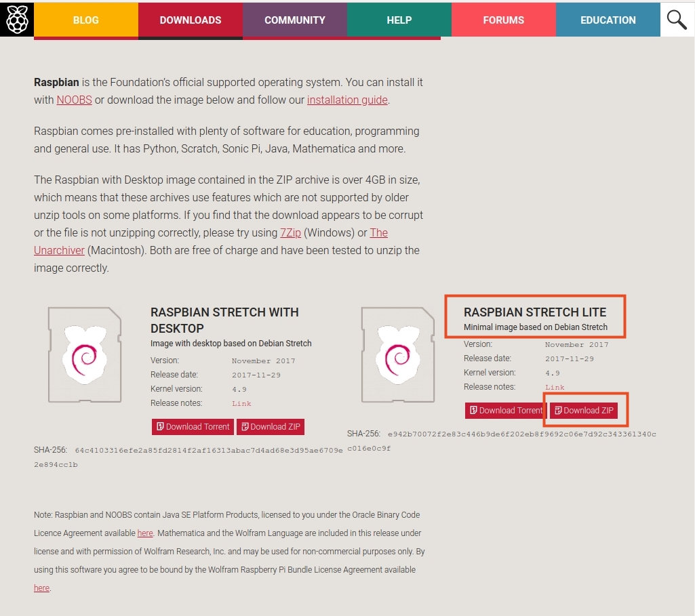Open the Blog menu tab
Image resolution: width=695 pixels, height=616 pixels.
(86, 20)
